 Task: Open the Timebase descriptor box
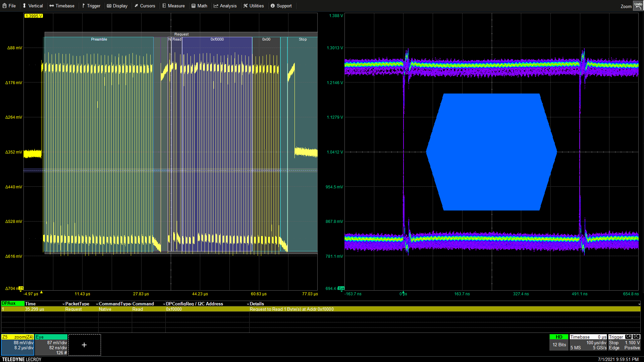[x=588, y=342]
